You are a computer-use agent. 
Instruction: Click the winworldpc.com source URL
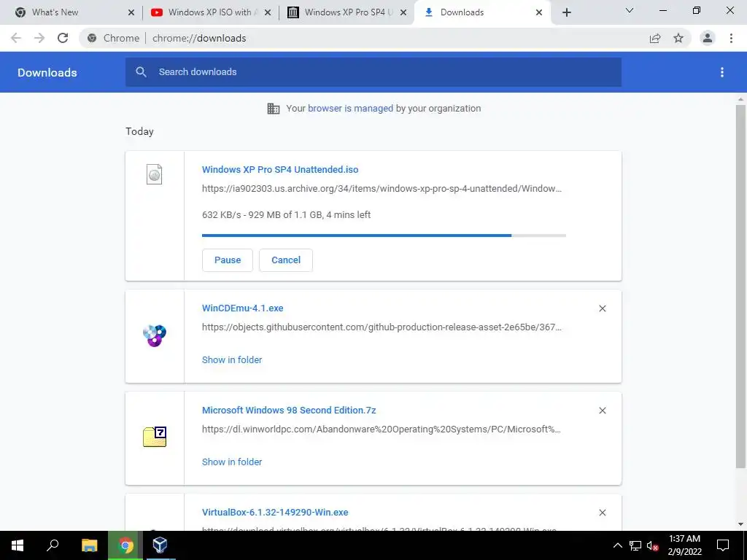[381, 429]
